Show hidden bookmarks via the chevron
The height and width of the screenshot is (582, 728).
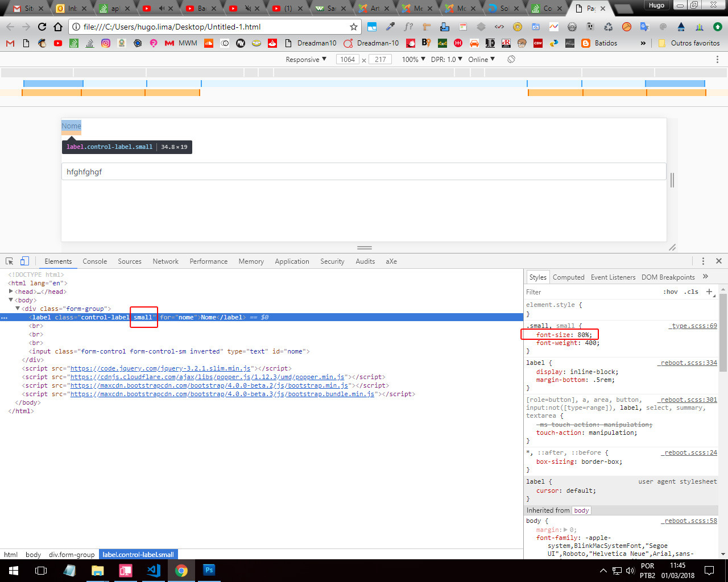[x=643, y=43]
